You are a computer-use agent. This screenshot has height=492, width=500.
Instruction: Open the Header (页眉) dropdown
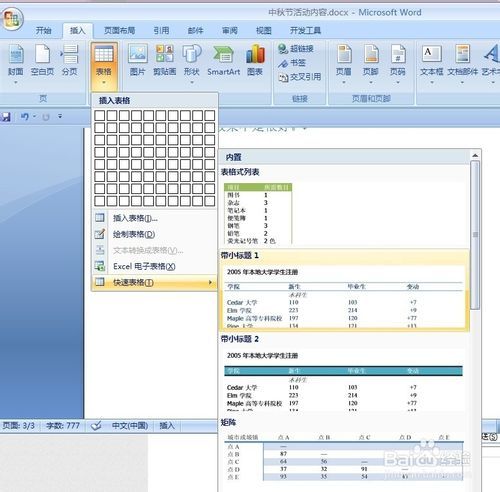[x=344, y=63]
